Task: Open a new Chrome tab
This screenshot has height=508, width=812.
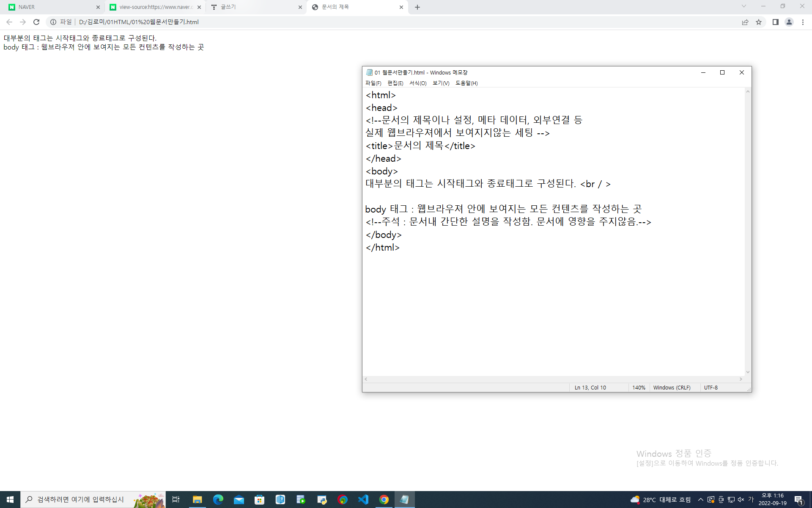Action: (417, 7)
